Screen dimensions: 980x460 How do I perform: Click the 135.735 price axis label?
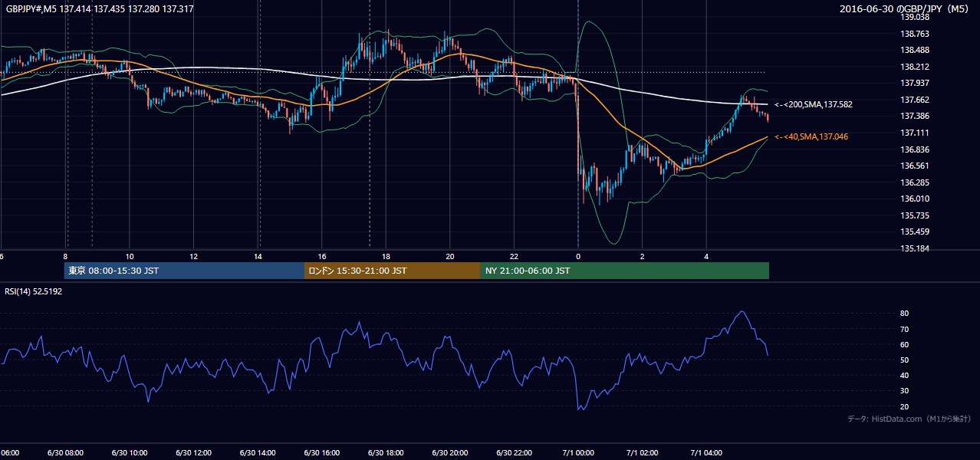tap(915, 215)
